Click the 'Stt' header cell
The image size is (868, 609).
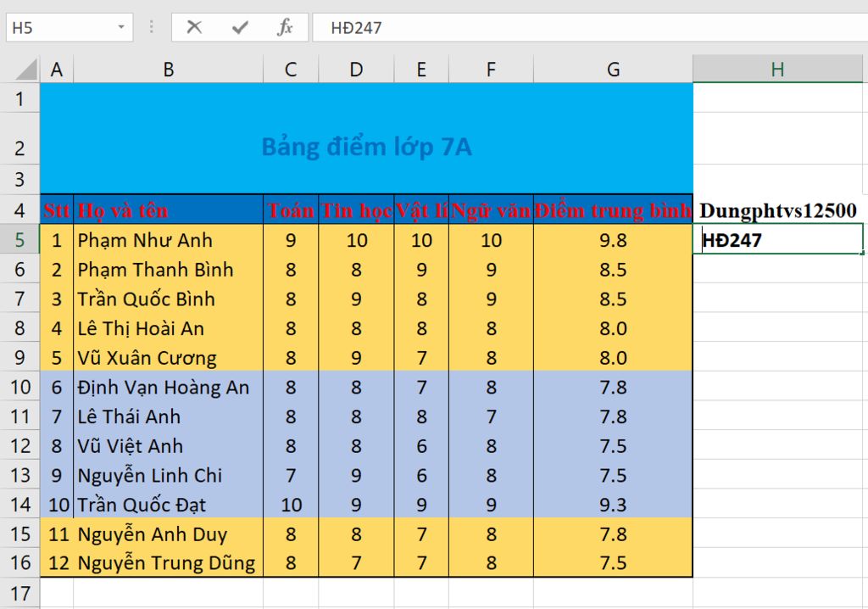pyautogui.click(x=57, y=210)
